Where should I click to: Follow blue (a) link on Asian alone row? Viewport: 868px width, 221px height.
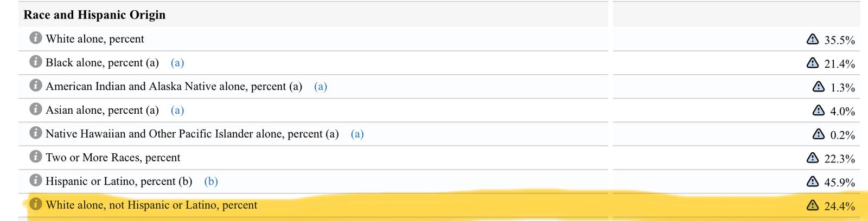click(x=177, y=110)
